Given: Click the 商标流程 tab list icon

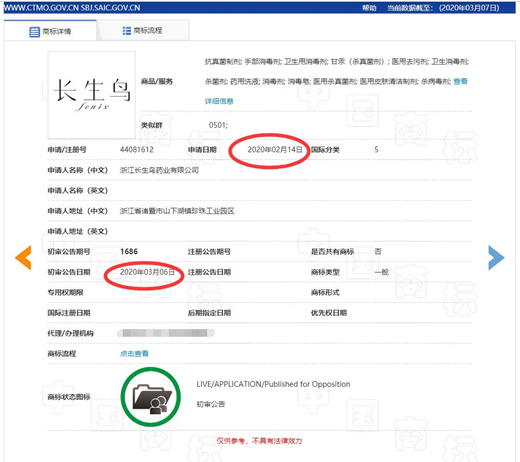Looking at the screenshot, I should pos(127,31).
